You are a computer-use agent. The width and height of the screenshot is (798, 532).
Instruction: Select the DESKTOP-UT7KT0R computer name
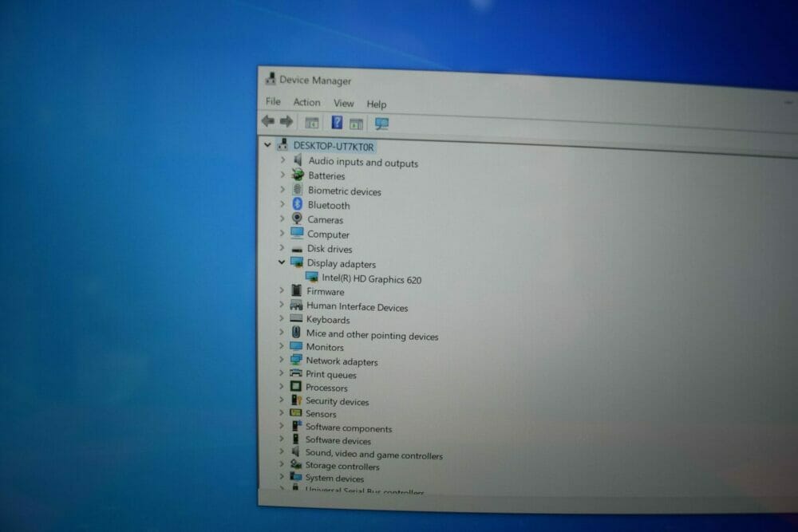(x=334, y=147)
